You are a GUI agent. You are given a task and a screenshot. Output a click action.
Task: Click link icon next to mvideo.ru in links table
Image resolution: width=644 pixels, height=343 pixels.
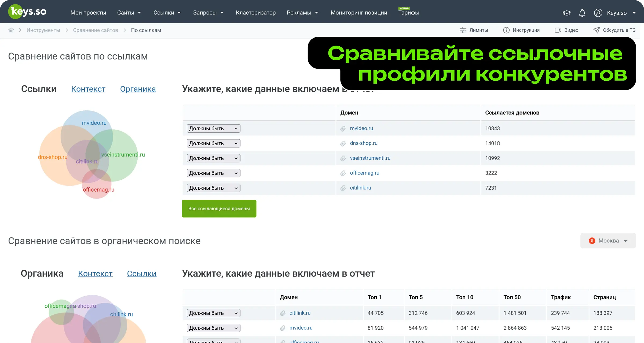(x=343, y=129)
